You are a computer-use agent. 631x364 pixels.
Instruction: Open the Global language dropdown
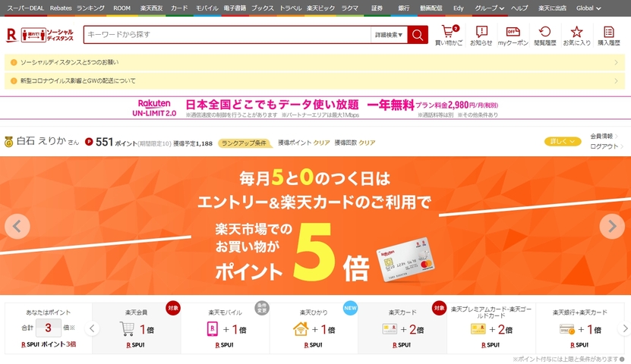click(x=588, y=8)
